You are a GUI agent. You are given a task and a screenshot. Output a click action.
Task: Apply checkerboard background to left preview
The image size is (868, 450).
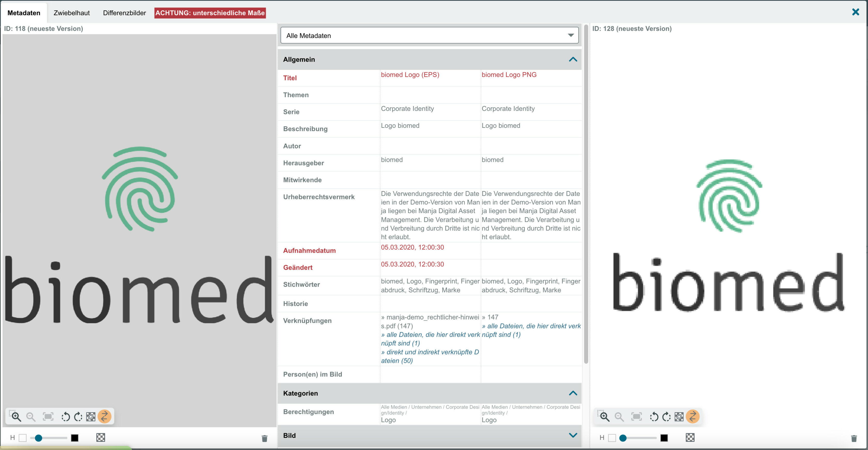coord(101,438)
